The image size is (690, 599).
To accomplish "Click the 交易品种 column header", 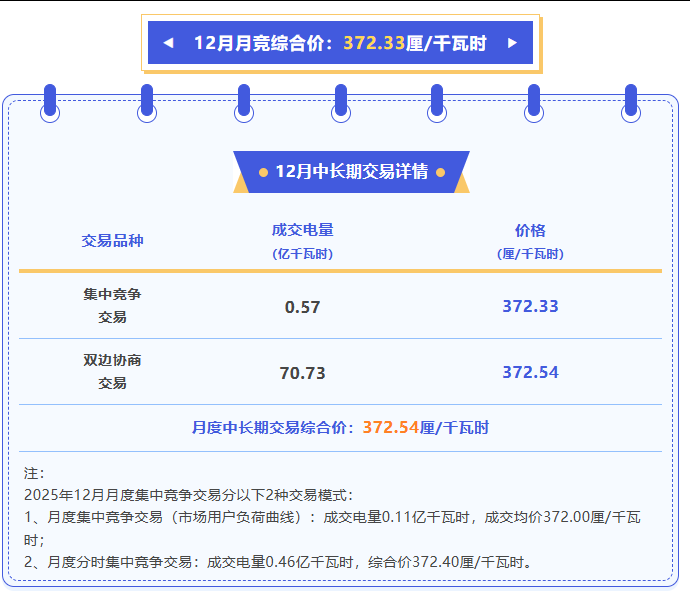I will 112,241.
